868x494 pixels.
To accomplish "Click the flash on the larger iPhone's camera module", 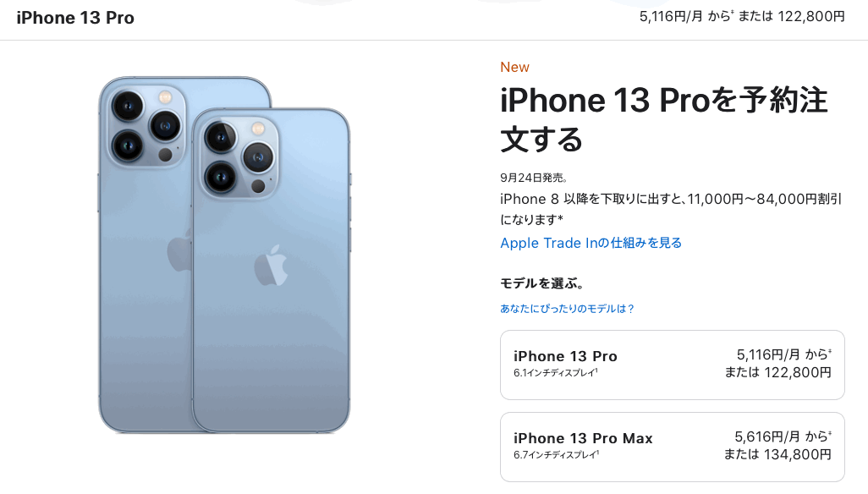I will pyautogui.click(x=165, y=98).
